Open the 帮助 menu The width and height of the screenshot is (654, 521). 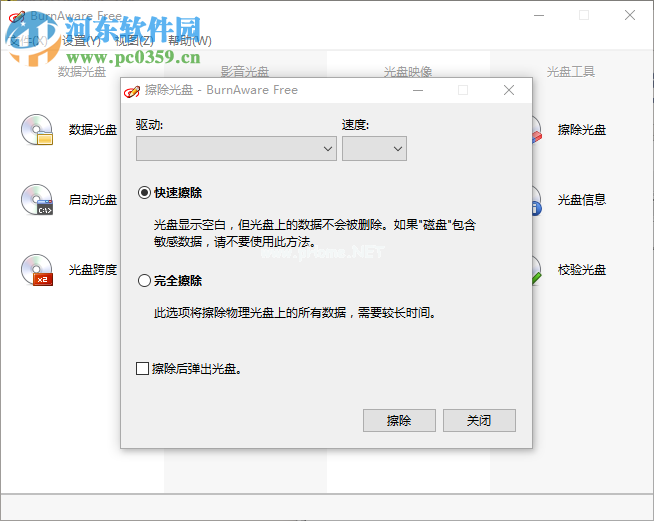pyautogui.click(x=189, y=41)
